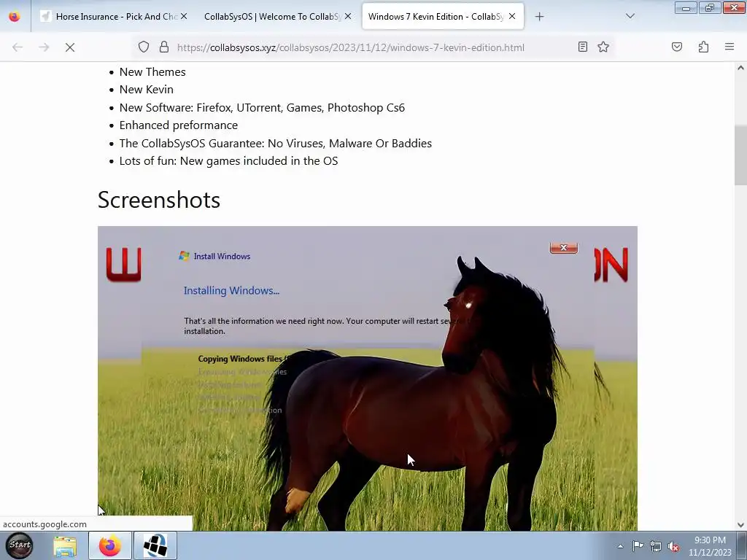Click the page scrollbar up arrow
Image resolution: width=747 pixels, height=560 pixels.
(740, 68)
